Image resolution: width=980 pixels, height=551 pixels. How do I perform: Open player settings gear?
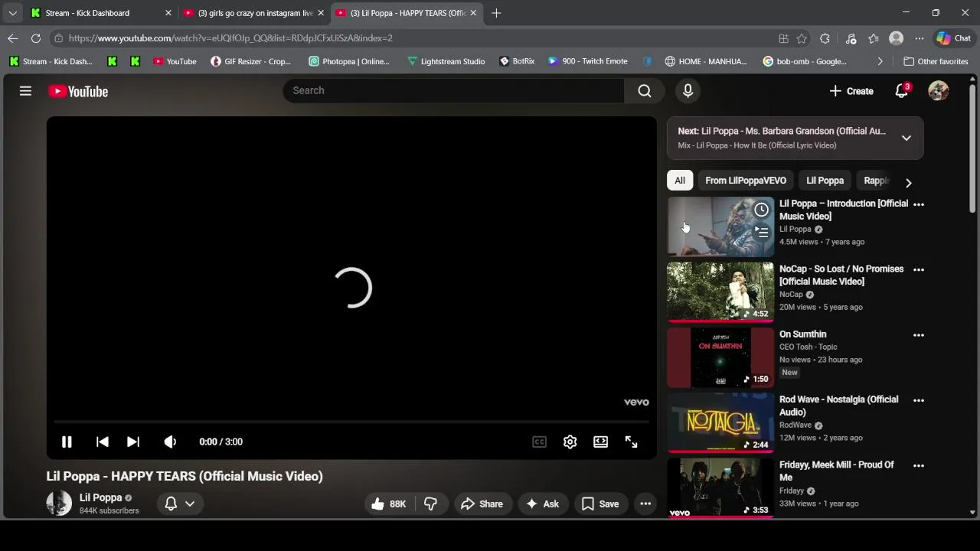tap(570, 442)
